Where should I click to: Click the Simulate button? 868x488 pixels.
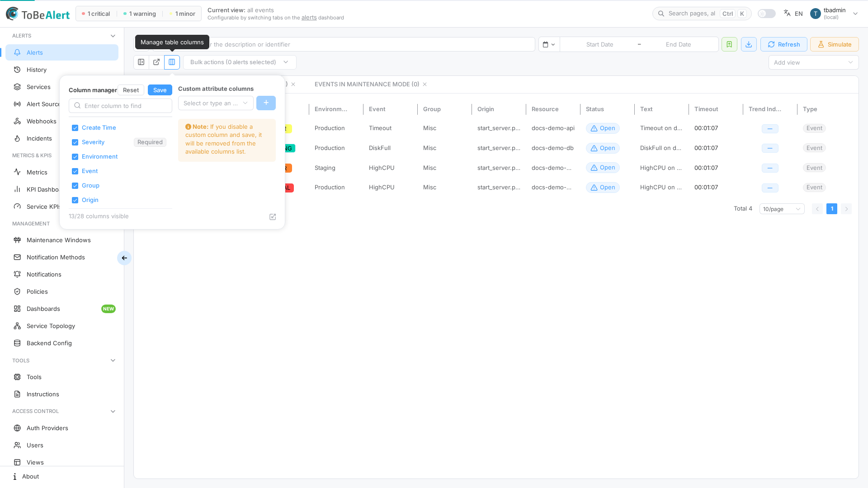click(834, 44)
